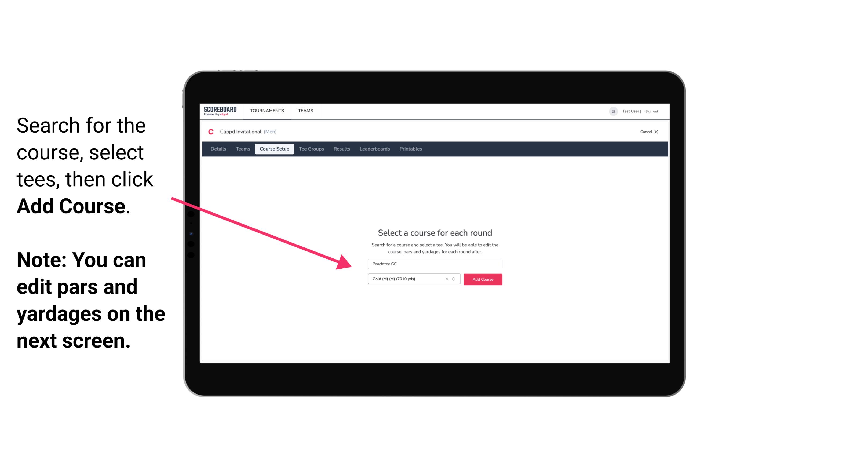
Task: Click the Teams tab navigation item
Action: 242,149
